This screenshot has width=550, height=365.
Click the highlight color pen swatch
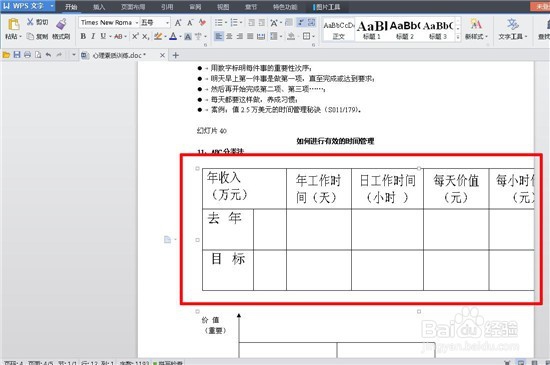[x=158, y=36]
